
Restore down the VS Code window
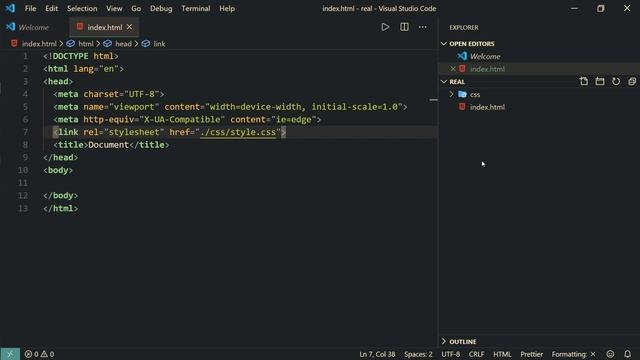click(600, 8)
